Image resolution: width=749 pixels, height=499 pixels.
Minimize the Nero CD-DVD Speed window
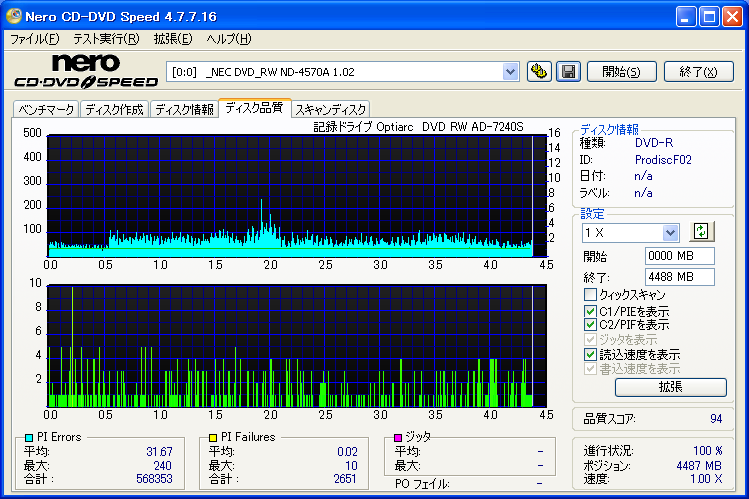point(685,17)
